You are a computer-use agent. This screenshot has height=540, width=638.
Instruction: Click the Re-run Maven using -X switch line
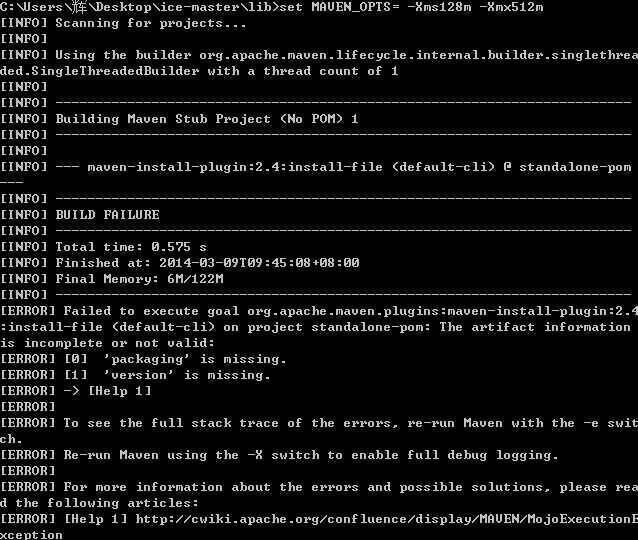tap(279, 455)
